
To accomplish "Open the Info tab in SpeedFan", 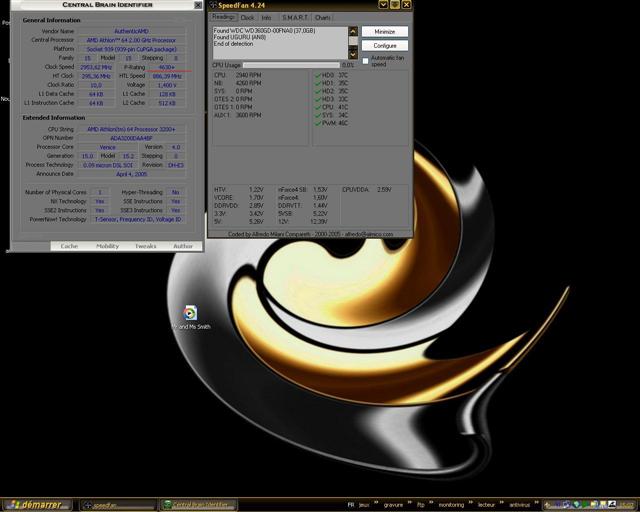I will (267, 18).
